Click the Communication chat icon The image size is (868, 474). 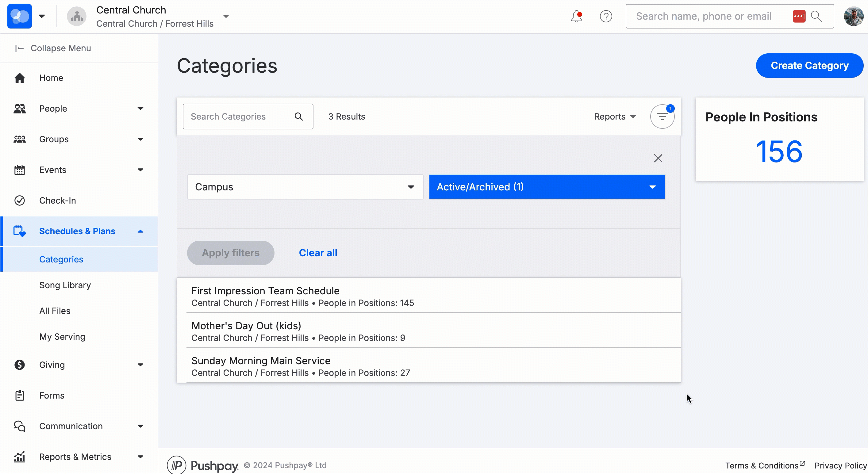click(20, 426)
